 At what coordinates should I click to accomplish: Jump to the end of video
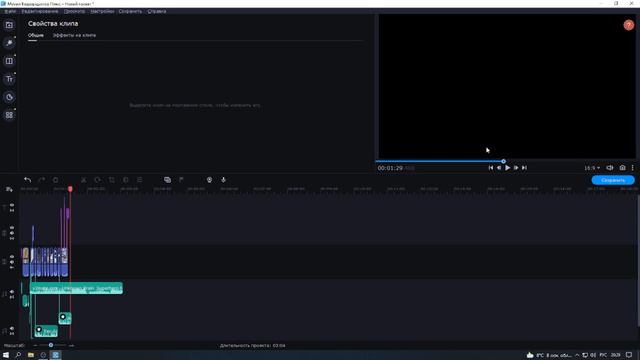click(524, 168)
